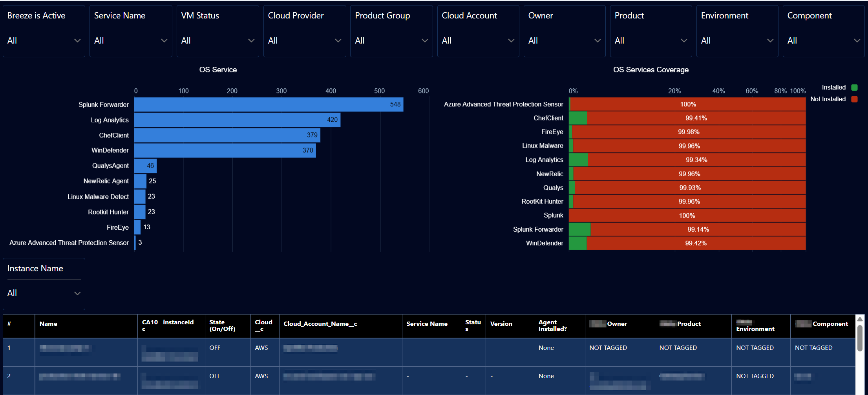Expand the Service Name filter dropdown
This screenshot has width=868, height=395.
(130, 40)
